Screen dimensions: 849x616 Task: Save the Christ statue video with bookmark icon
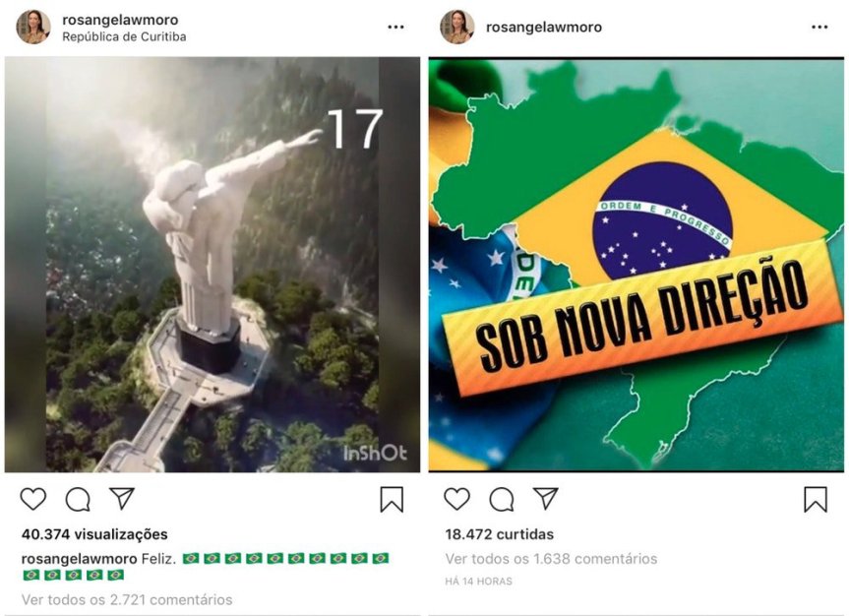[392, 499]
